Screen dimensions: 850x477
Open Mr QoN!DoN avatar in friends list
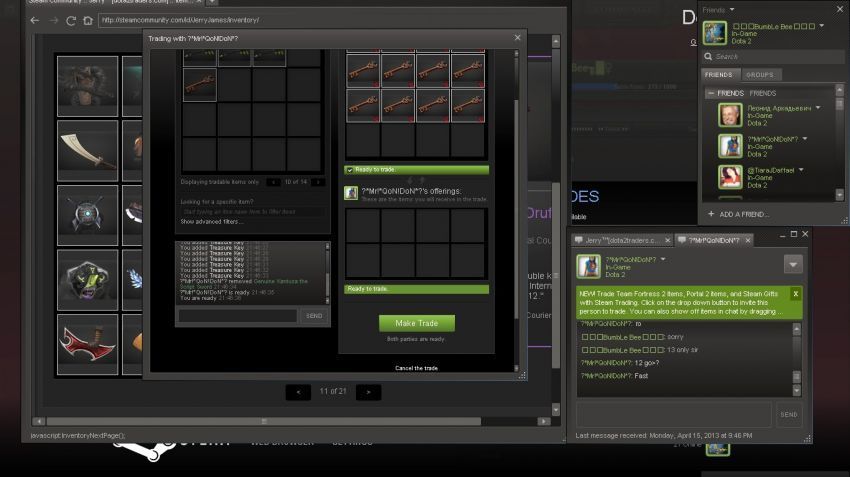coord(730,146)
